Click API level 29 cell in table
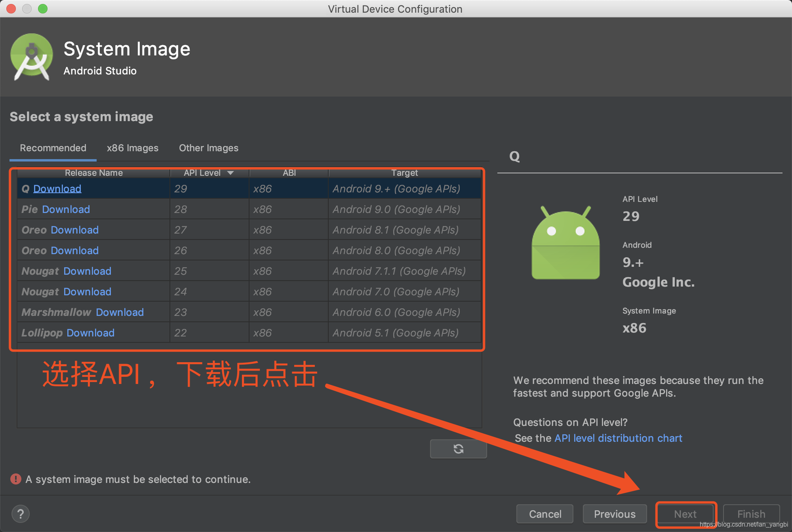The image size is (792, 532). pos(209,189)
